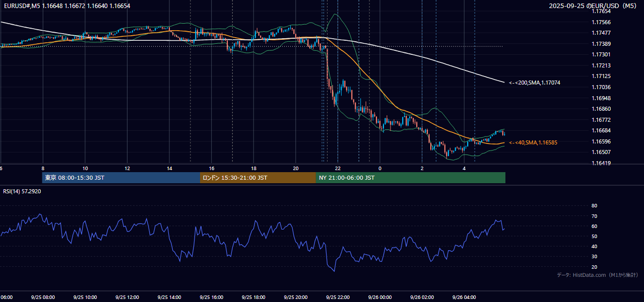Click hour label 14 on the price chart time axis

click(169, 168)
